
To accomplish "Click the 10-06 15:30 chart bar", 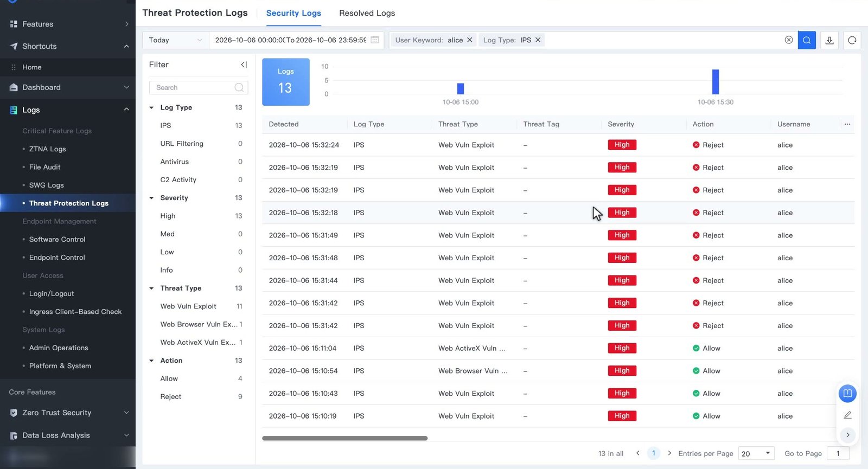I will point(716,82).
